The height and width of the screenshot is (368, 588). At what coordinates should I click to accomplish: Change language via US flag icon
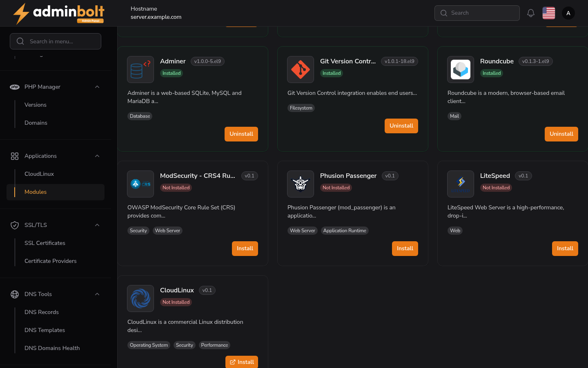[x=549, y=13]
